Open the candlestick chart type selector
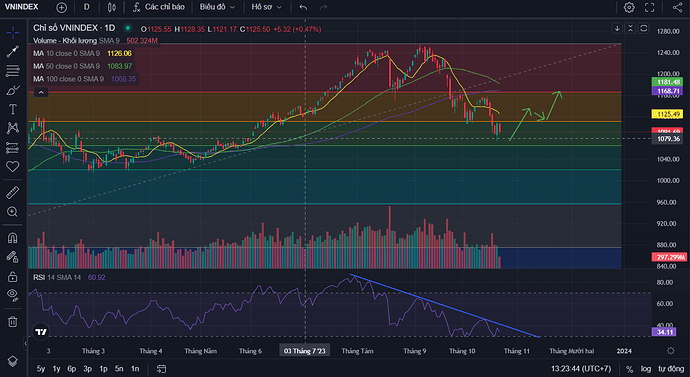Viewport: 690px width, 377px height. point(112,7)
